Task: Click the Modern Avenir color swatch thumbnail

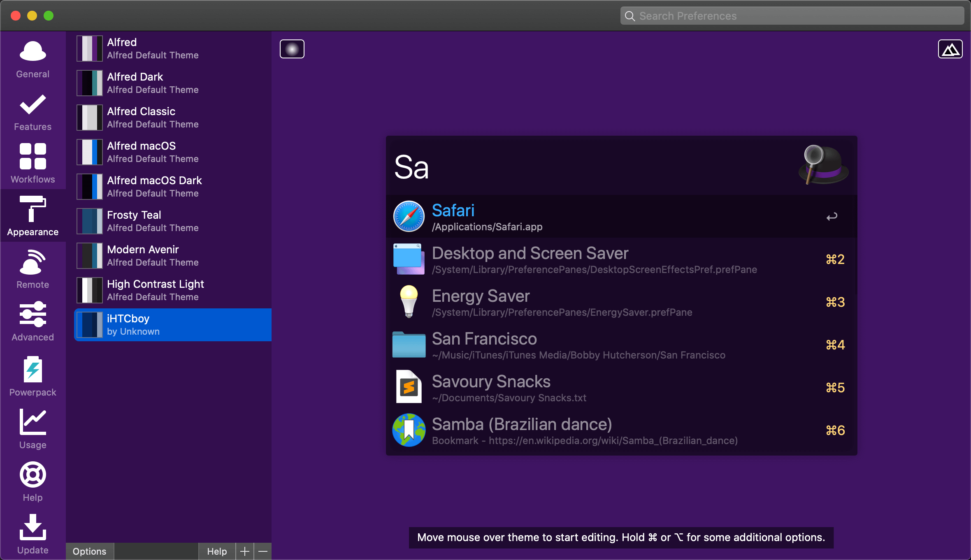Action: point(90,256)
